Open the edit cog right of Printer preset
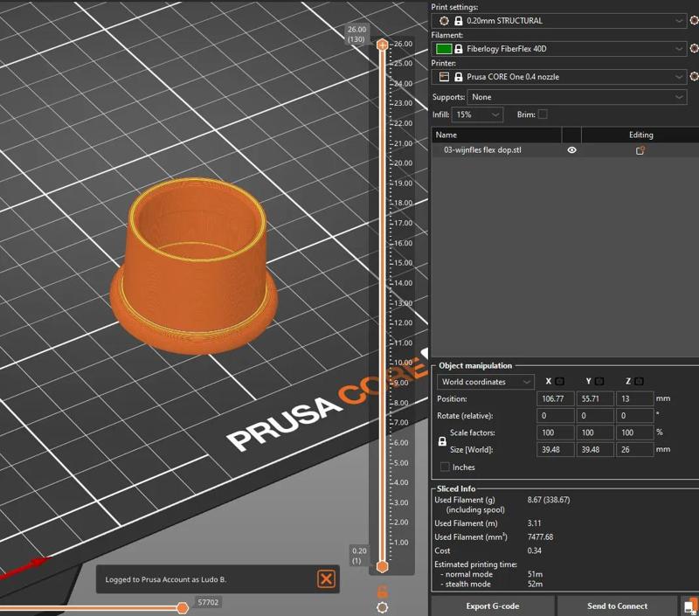 pyautogui.click(x=695, y=77)
